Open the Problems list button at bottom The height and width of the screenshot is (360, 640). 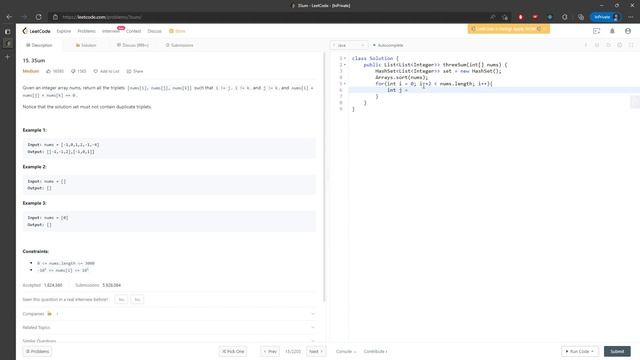(x=37, y=351)
